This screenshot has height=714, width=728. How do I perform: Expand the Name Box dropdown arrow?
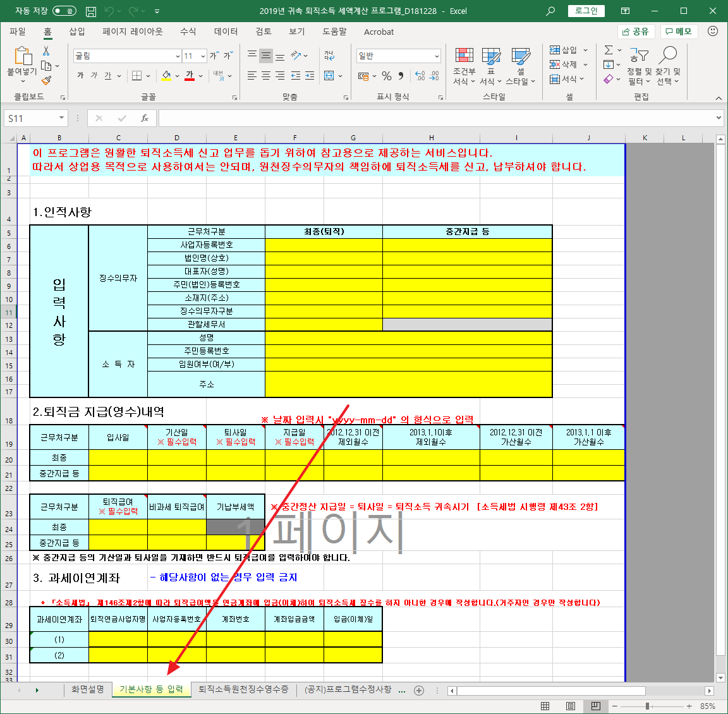click(61, 118)
